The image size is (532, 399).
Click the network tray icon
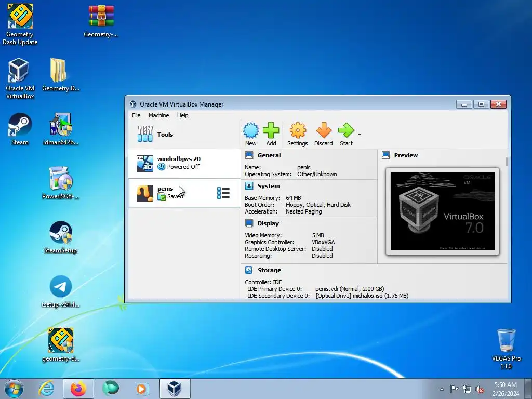click(467, 389)
